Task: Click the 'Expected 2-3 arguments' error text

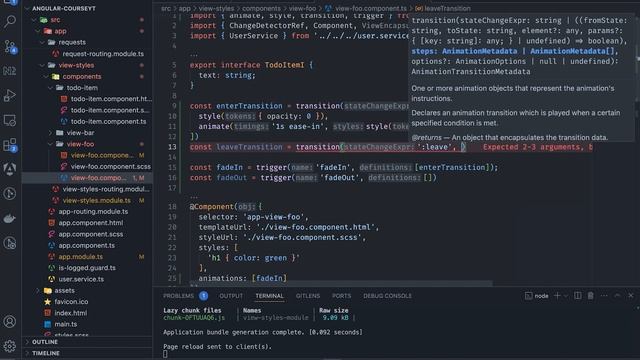Action: coord(538,147)
